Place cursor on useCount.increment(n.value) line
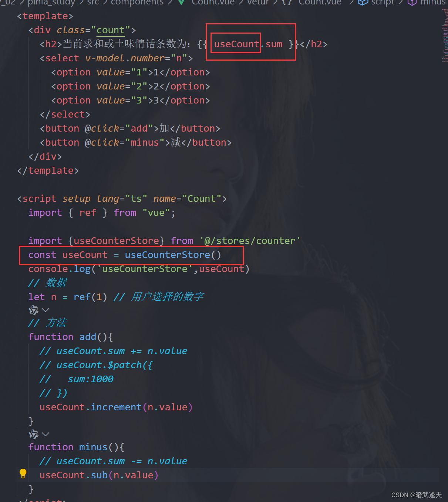Image resolution: width=448 pixels, height=502 pixels. (x=116, y=407)
